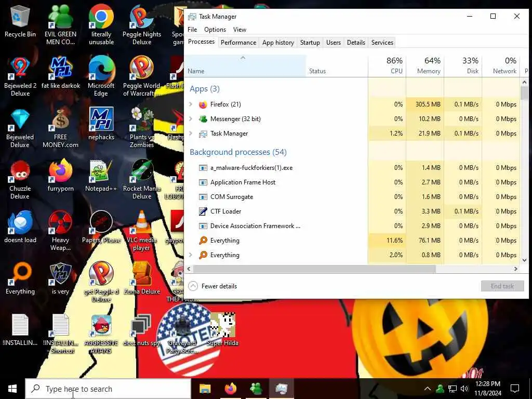This screenshot has height=399, width=532.
Task: Sort processes by Network column header
Action: [x=501, y=66]
